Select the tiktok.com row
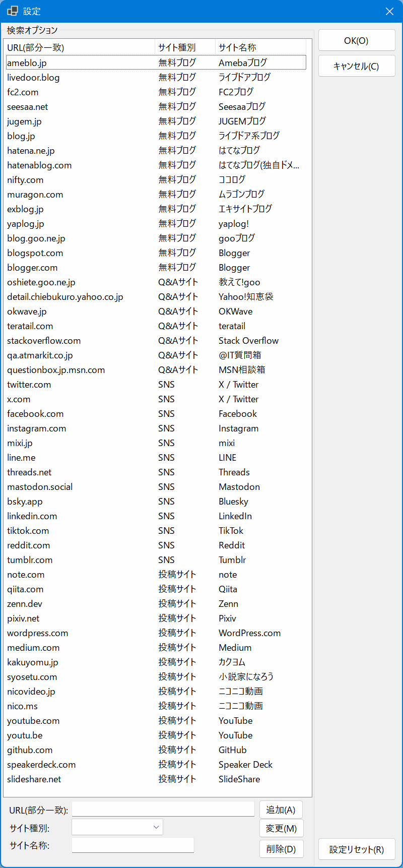The width and height of the screenshot is (403, 868). [x=156, y=530]
